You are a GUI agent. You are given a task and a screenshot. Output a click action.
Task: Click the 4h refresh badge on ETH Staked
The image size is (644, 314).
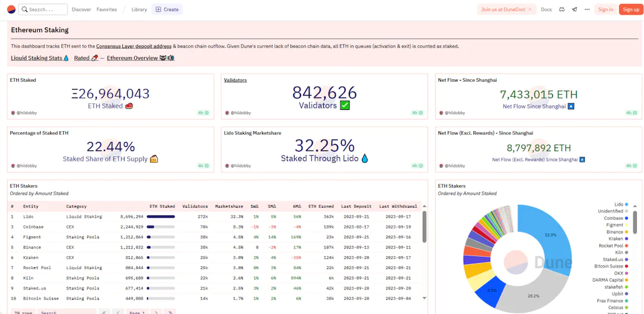coord(203,113)
